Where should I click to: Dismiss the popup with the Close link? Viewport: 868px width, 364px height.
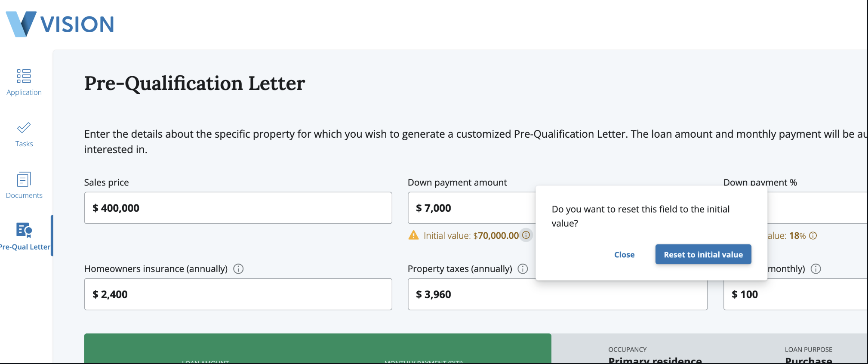coord(624,255)
